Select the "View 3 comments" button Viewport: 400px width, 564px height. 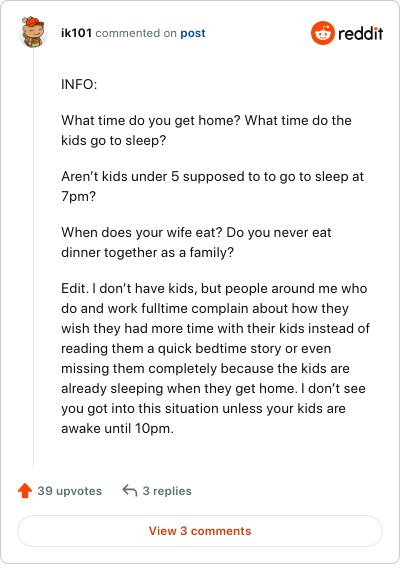200,531
